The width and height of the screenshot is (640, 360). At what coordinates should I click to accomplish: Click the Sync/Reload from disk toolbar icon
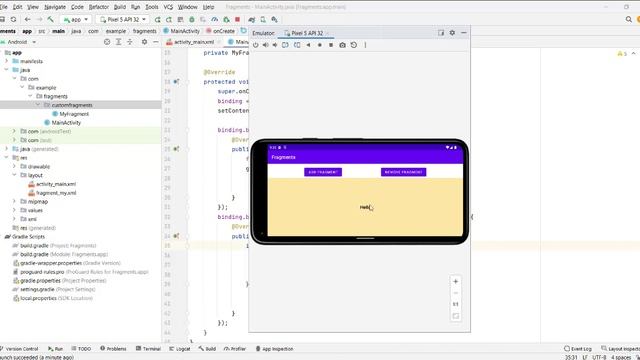click(x=13, y=19)
